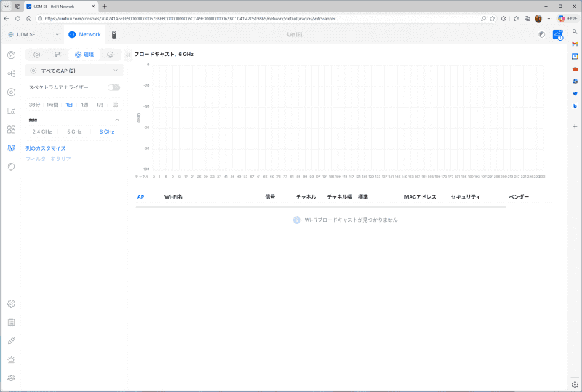
Task: Open the UDM SE console selector dropdown
Action: tap(33, 34)
